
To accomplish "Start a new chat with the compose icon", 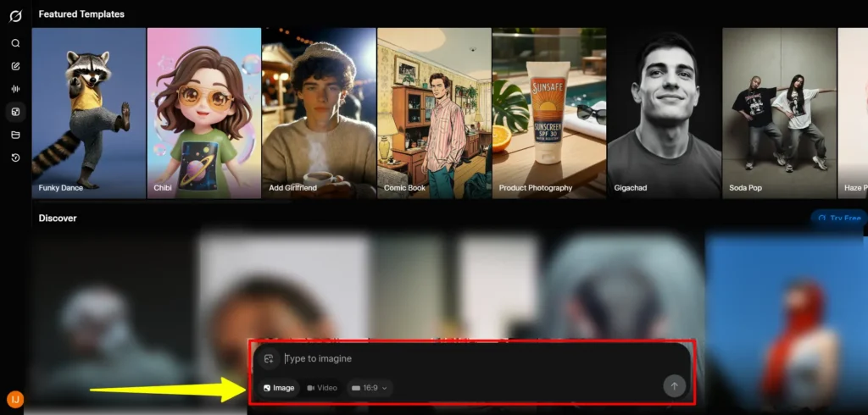I will coord(15,66).
